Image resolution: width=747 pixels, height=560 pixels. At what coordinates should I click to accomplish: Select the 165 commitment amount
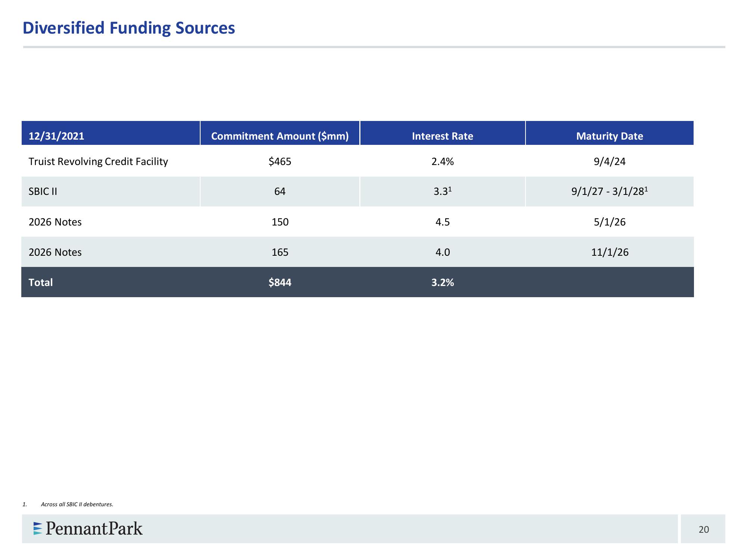coord(280,252)
